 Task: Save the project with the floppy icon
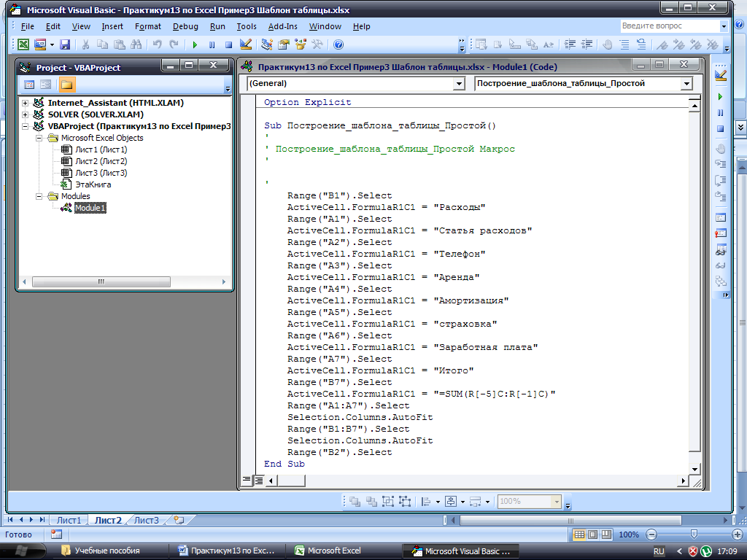tap(65, 44)
